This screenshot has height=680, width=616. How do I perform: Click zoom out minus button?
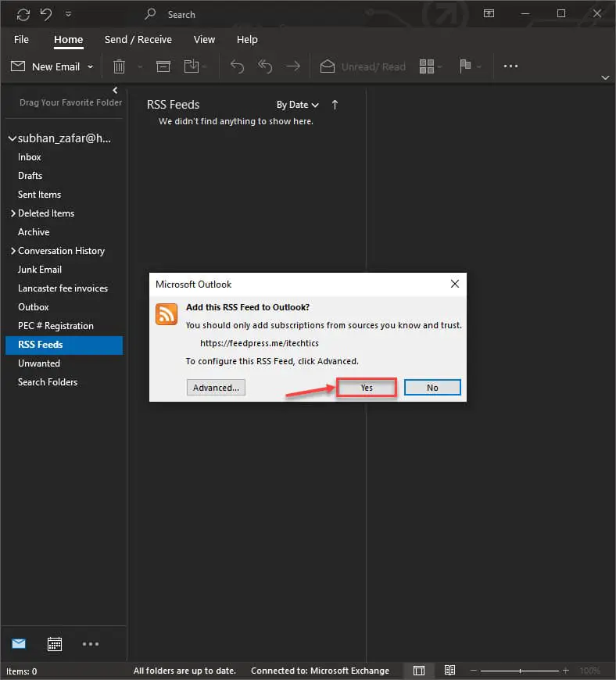coord(474,671)
